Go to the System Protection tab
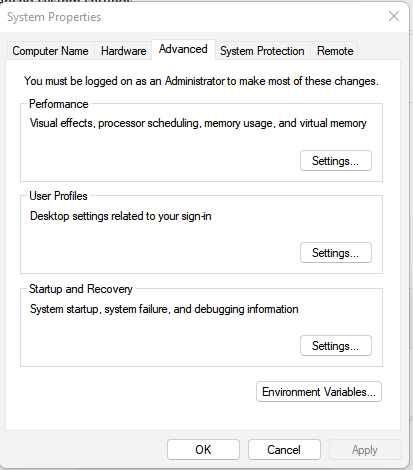Image resolution: width=413 pixels, height=470 pixels. pyautogui.click(x=262, y=51)
